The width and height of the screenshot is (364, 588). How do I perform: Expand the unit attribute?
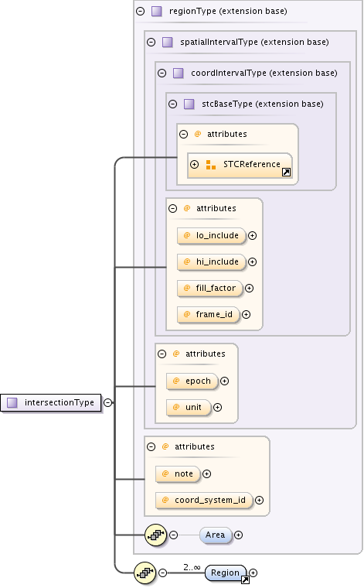(x=218, y=407)
